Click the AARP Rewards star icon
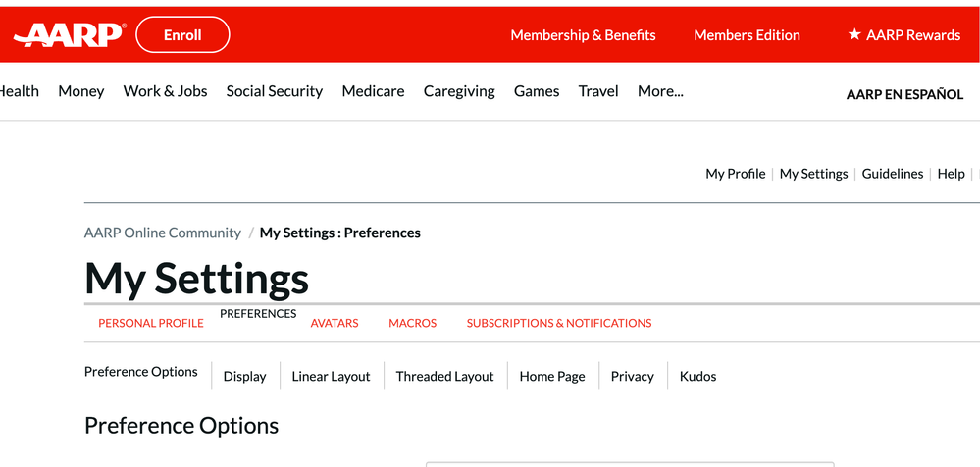This screenshot has height=467, width=980. click(853, 35)
